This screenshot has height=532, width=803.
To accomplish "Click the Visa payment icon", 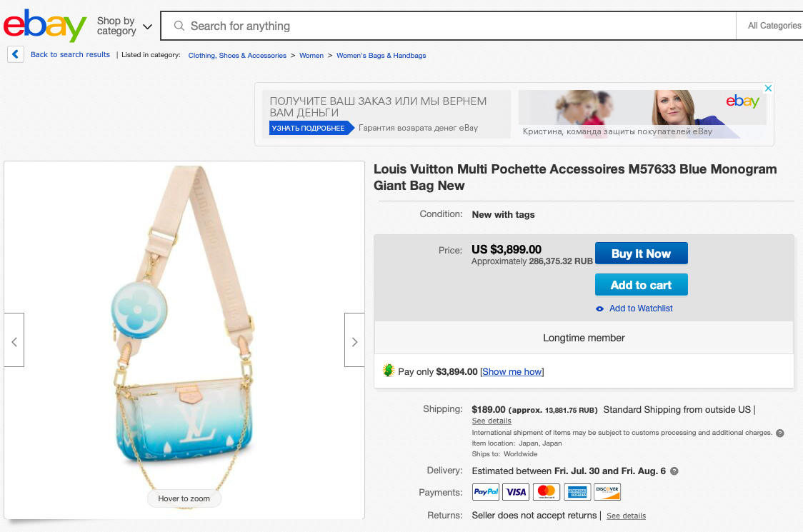I will coord(516,492).
